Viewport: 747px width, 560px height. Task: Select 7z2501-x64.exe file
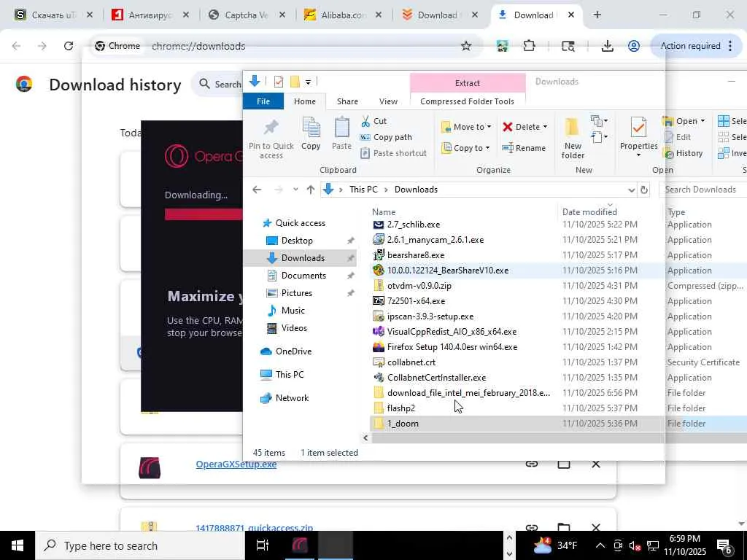[x=416, y=301]
